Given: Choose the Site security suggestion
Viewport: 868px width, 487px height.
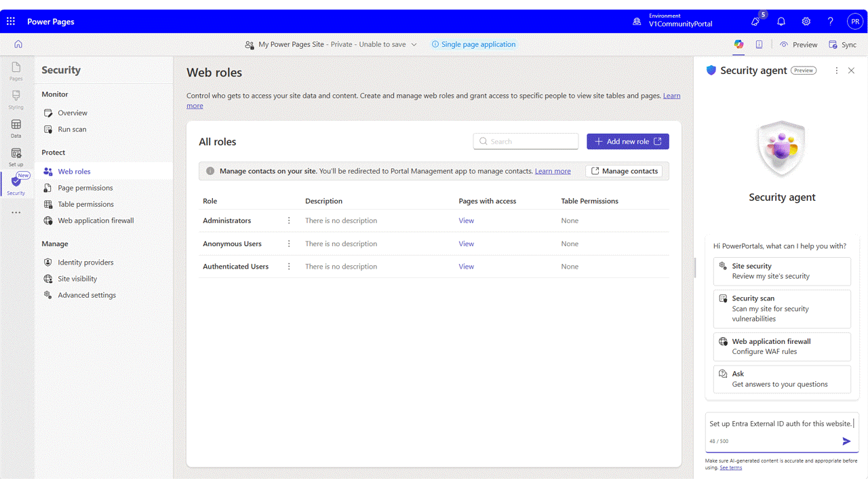Looking at the screenshot, I should (x=782, y=271).
